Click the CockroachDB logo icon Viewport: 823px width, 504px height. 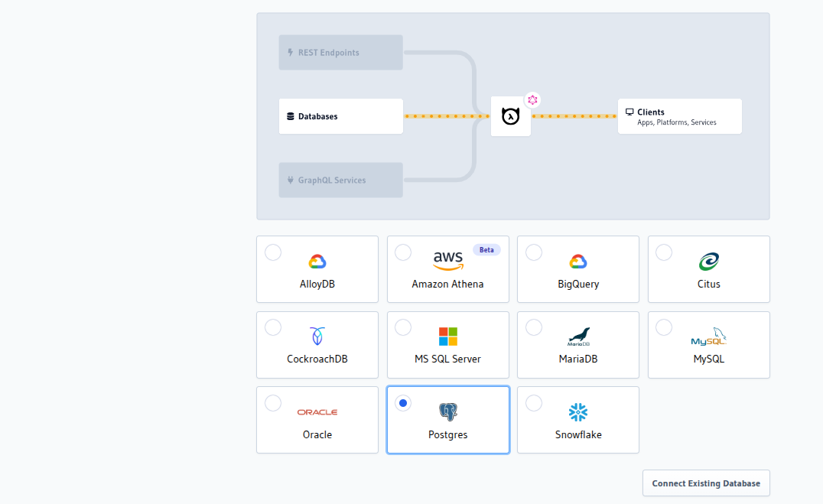pyautogui.click(x=317, y=336)
